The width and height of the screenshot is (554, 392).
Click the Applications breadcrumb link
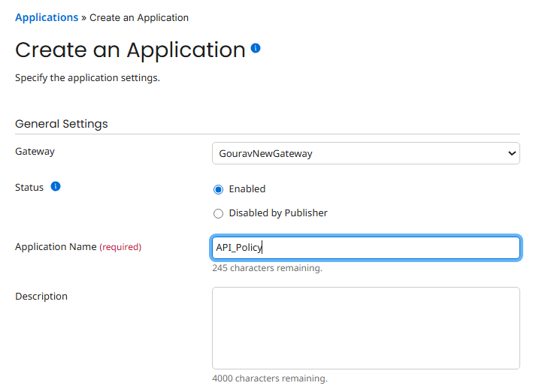click(x=47, y=17)
